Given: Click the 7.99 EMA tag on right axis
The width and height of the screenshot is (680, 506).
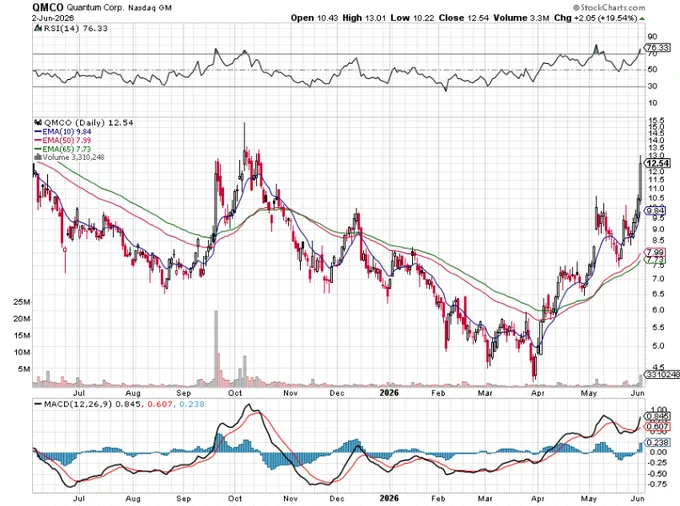Looking at the screenshot, I should pos(655,252).
